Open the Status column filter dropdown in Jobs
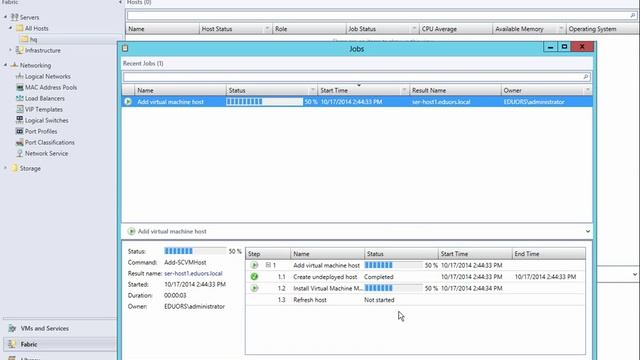 [313, 90]
